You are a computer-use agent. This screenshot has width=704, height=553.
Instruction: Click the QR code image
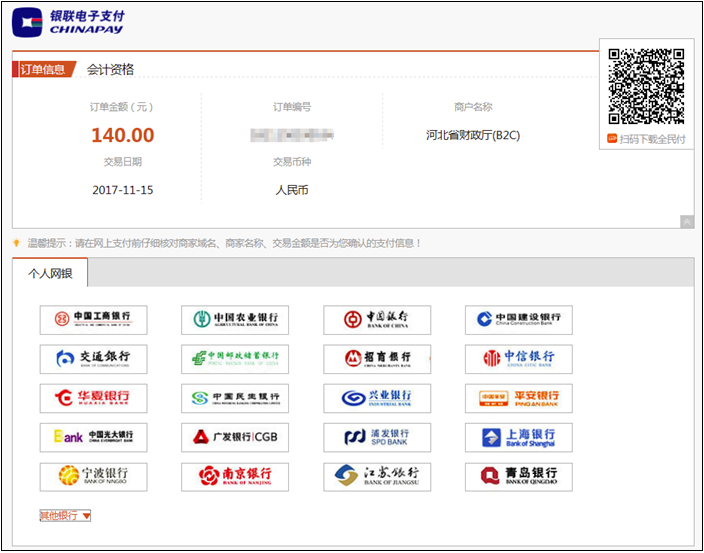pos(647,85)
